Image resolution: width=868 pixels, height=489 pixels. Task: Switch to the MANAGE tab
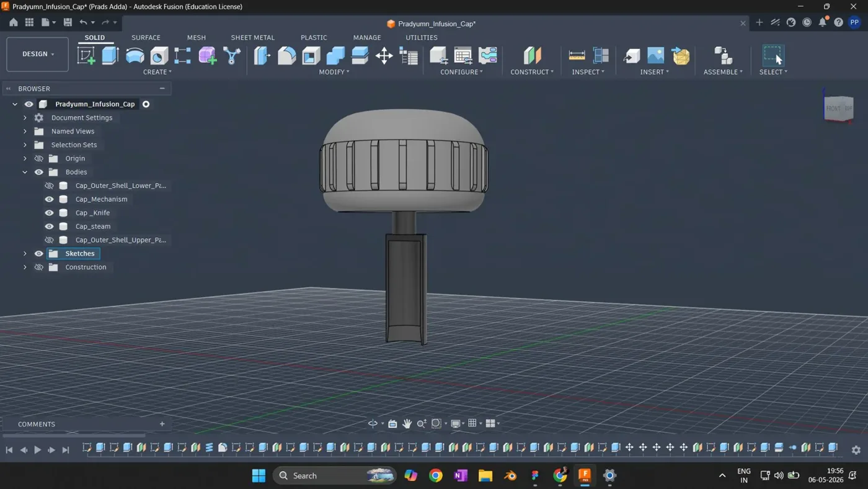[367, 37]
